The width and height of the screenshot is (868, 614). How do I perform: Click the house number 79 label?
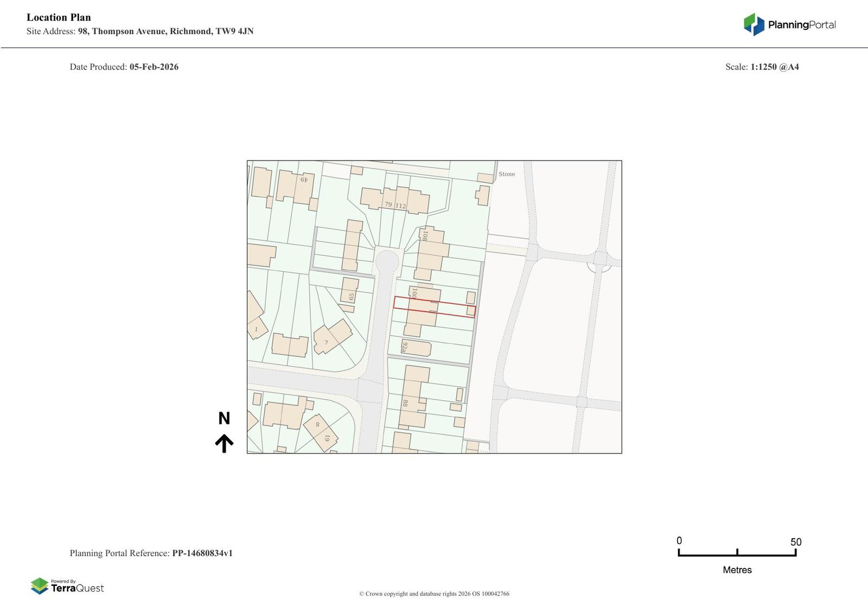pyautogui.click(x=388, y=204)
